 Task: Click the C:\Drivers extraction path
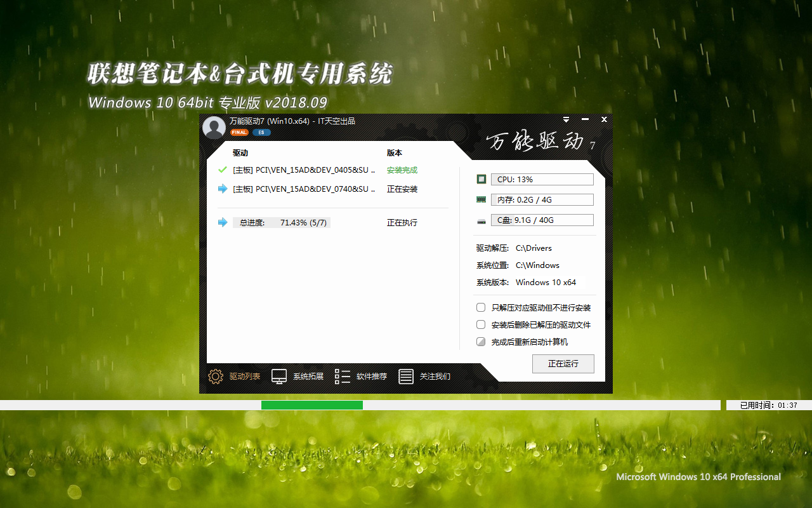point(534,248)
